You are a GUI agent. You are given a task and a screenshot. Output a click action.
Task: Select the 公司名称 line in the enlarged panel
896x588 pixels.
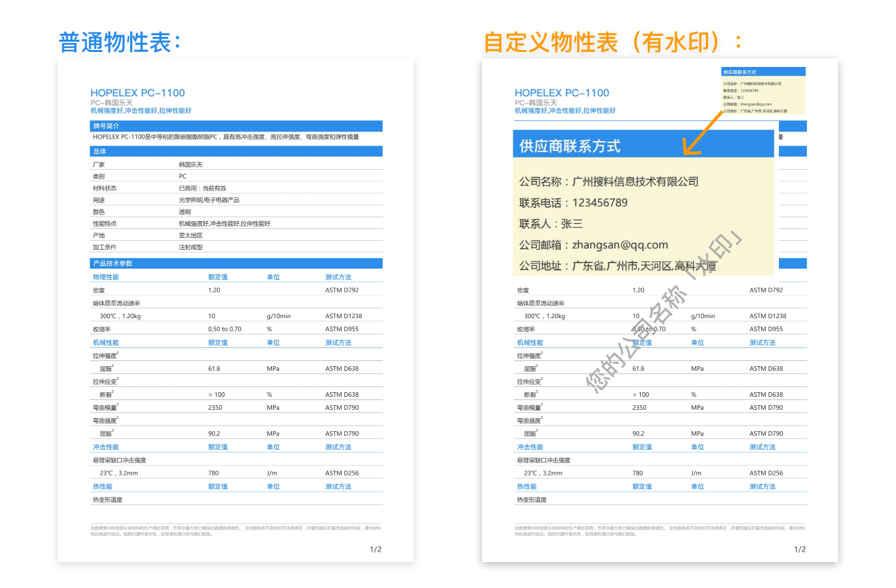608,182
